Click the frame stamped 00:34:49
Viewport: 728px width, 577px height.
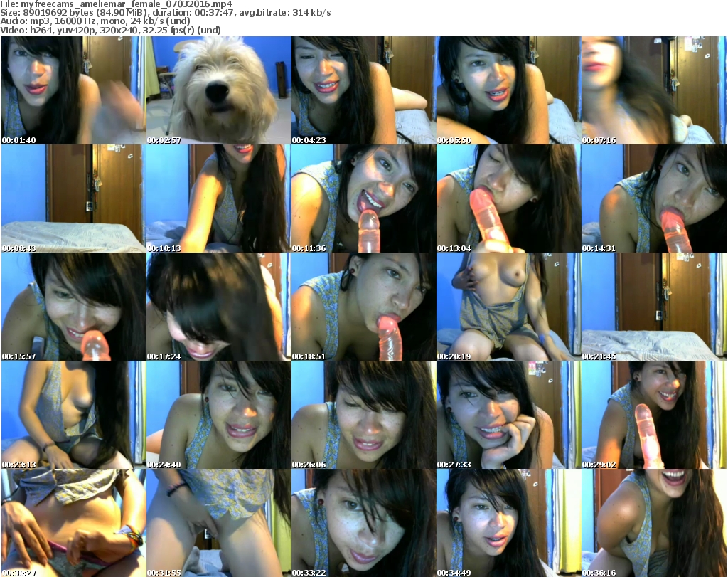click(508, 523)
